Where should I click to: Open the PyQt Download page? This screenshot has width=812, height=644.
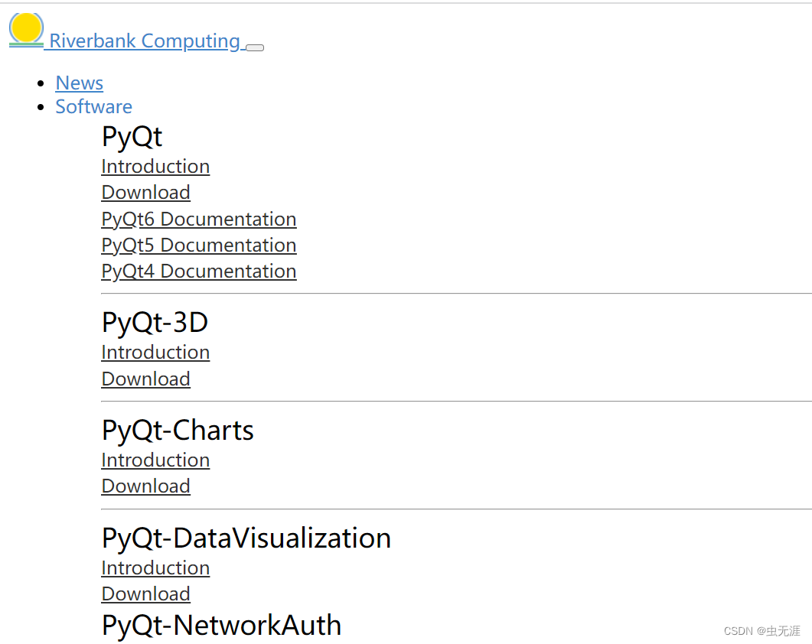coord(145,192)
